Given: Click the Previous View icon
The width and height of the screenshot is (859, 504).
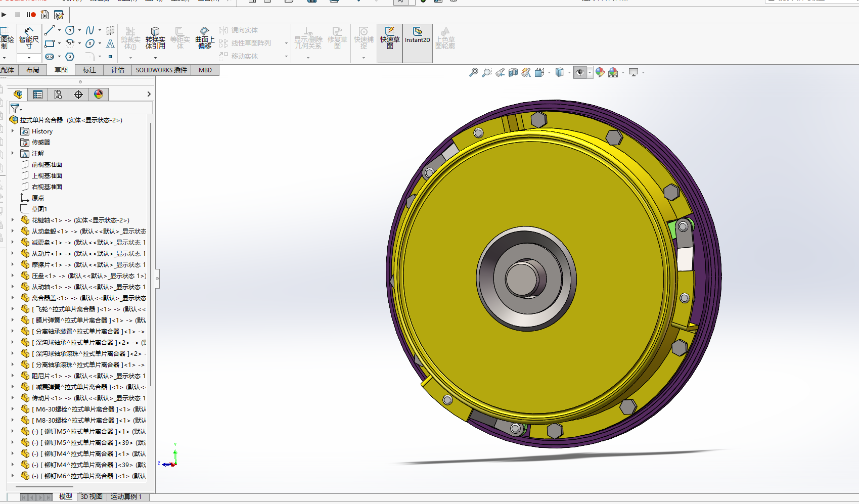Looking at the screenshot, I should [500, 73].
